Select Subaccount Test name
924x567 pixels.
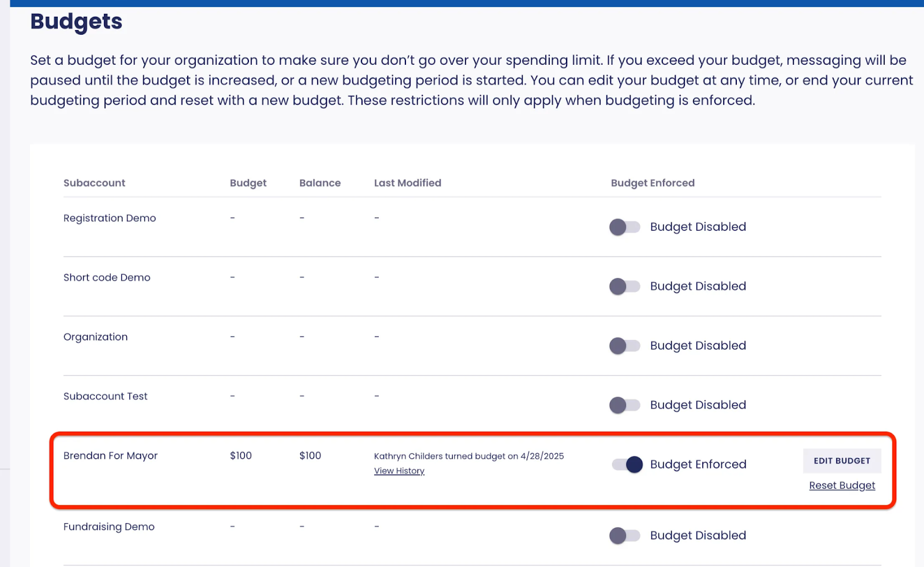coord(105,396)
